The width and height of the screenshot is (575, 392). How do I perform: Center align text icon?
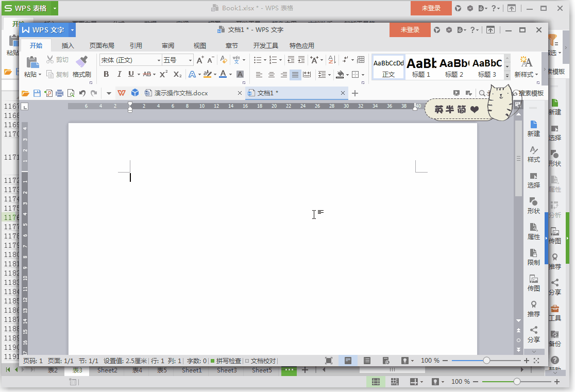click(x=272, y=75)
